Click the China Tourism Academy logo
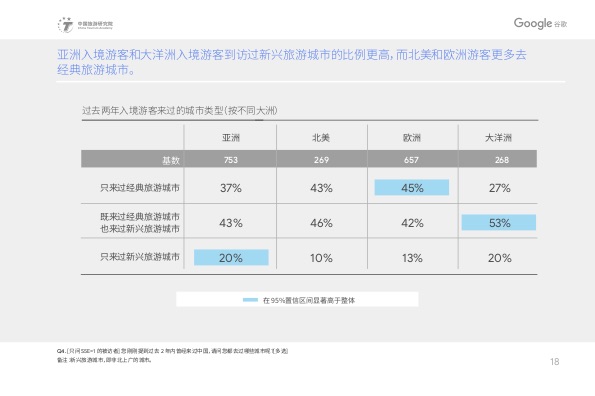 [85, 25]
